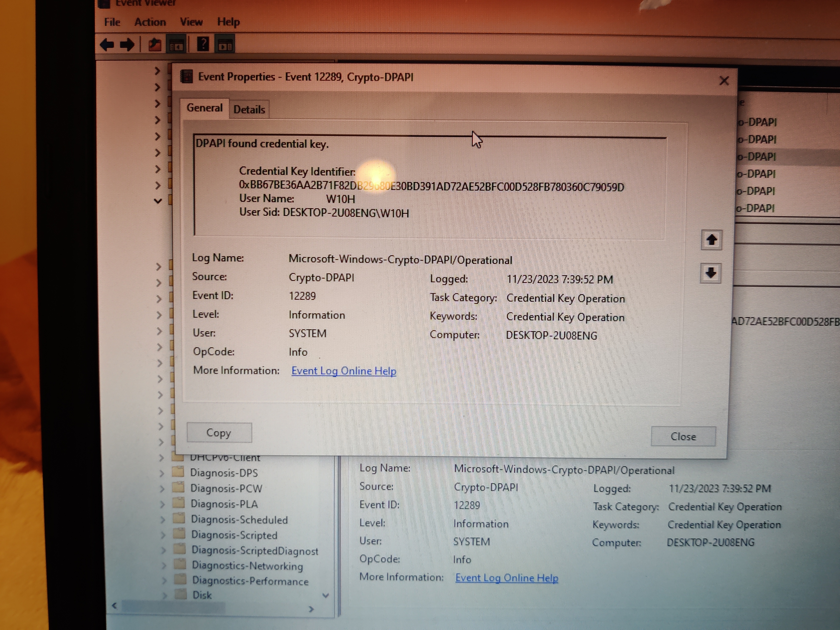Screen dimensions: 840x630
Task: Click the Computer DESKTOP-2U08ENG value in dialog
Action: pyautogui.click(x=551, y=335)
